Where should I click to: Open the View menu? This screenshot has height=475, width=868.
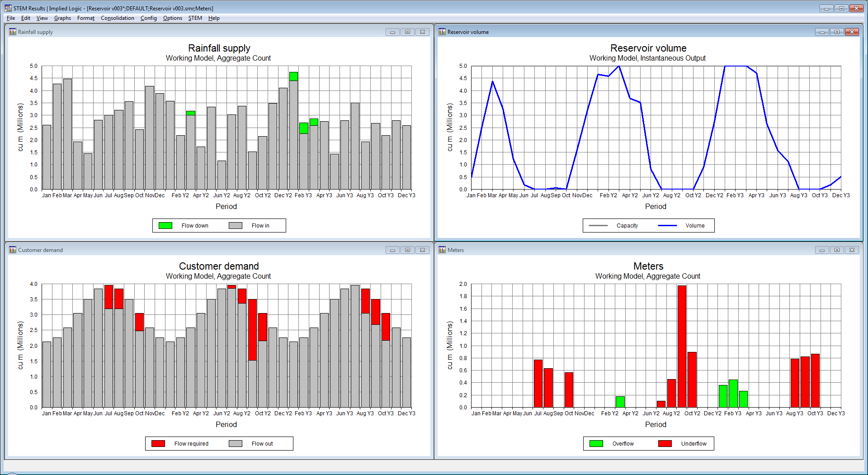(x=42, y=18)
